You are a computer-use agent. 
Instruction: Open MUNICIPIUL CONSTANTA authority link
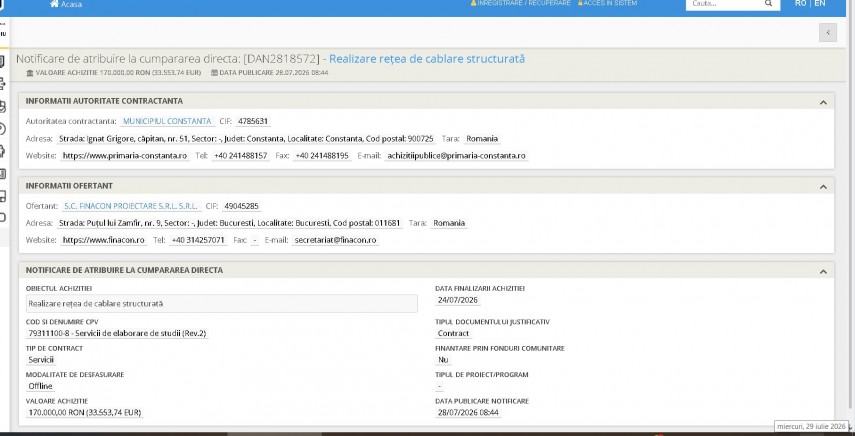(x=167, y=121)
